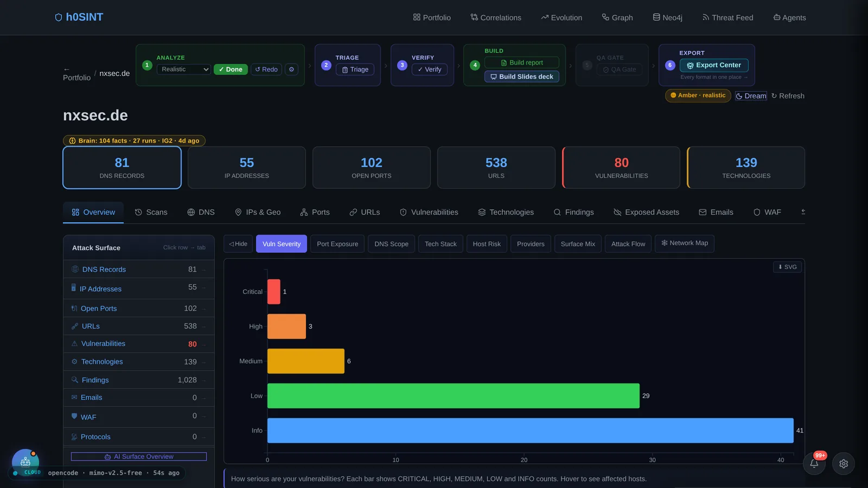Image resolution: width=868 pixels, height=488 pixels.
Task: Click the partially hidden tab after WAF
Action: 803,212
